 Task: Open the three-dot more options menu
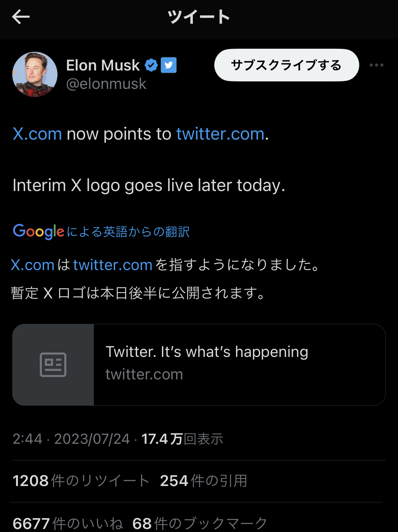coord(376,65)
